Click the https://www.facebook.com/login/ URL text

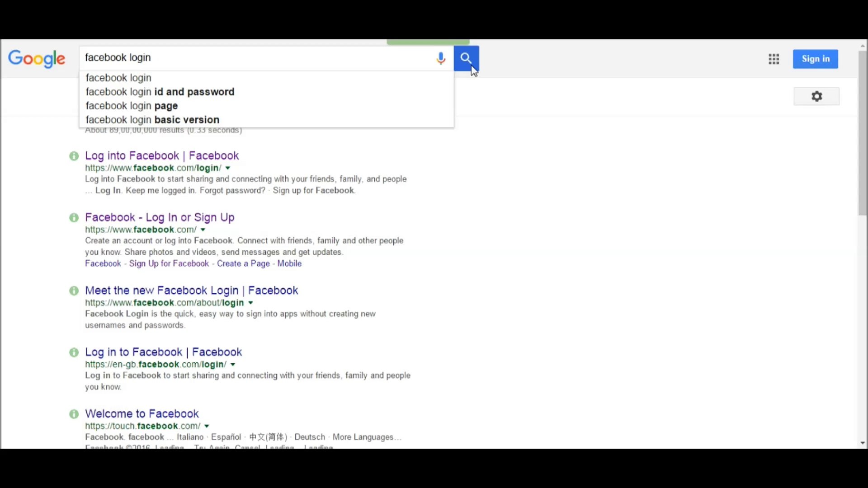tap(153, 168)
